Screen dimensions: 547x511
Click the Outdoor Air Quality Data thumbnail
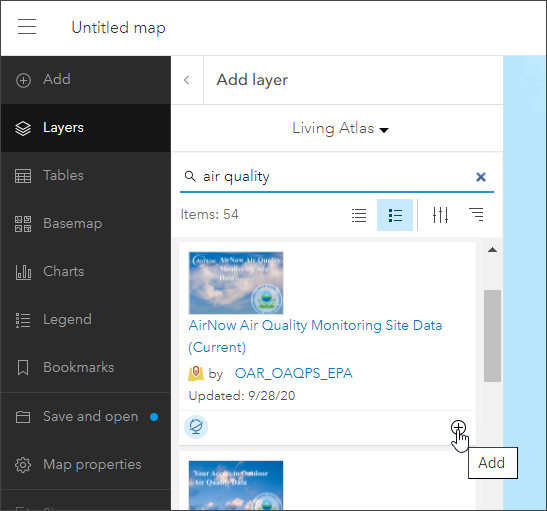coord(236,486)
